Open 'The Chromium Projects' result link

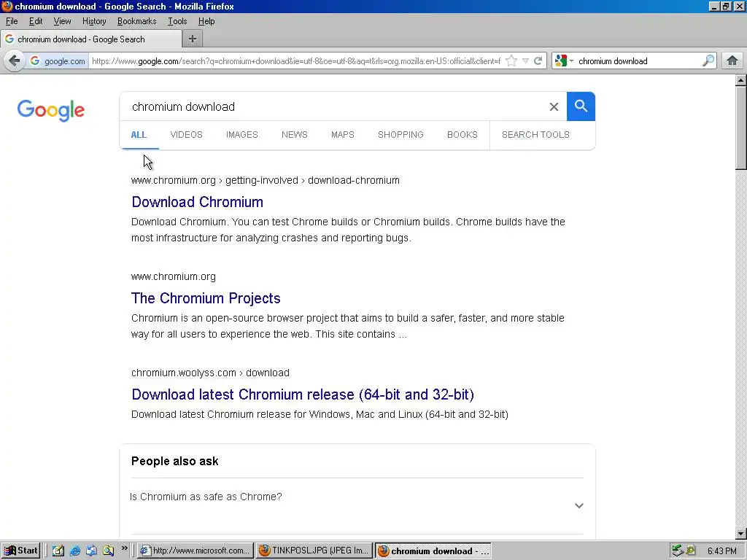[206, 298]
